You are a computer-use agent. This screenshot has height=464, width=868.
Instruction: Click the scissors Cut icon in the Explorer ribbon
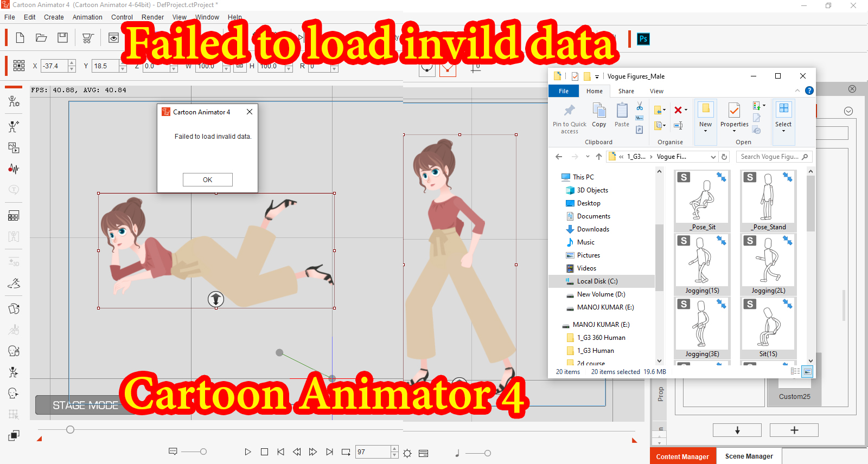tap(640, 106)
